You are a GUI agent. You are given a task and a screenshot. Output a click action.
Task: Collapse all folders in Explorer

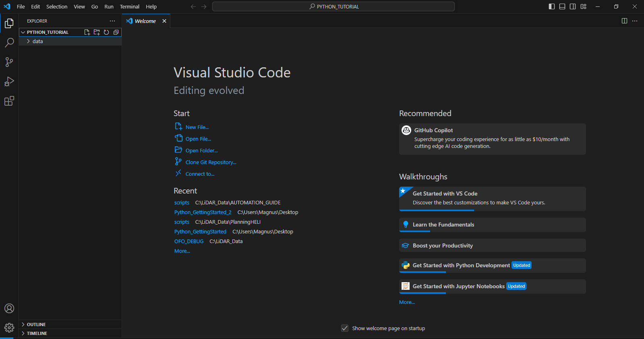point(116,32)
